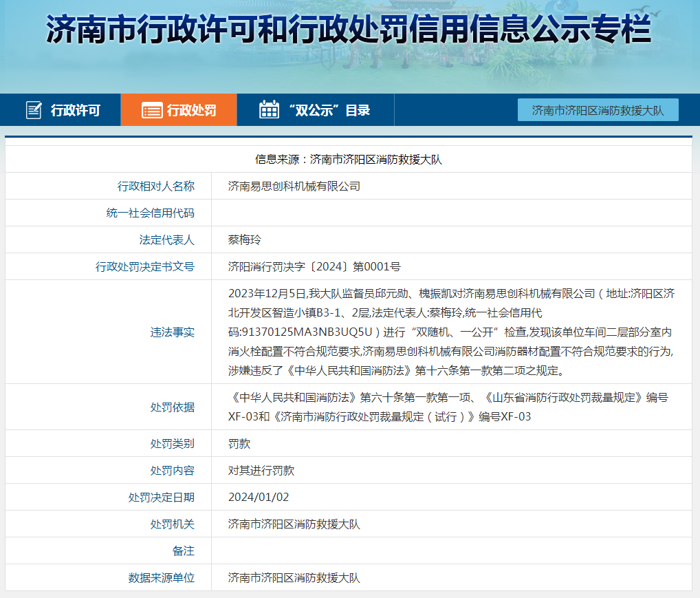Click the legal representative 蔡梅玲 value
This screenshot has width=700, height=598.
(x=245, y=239)
